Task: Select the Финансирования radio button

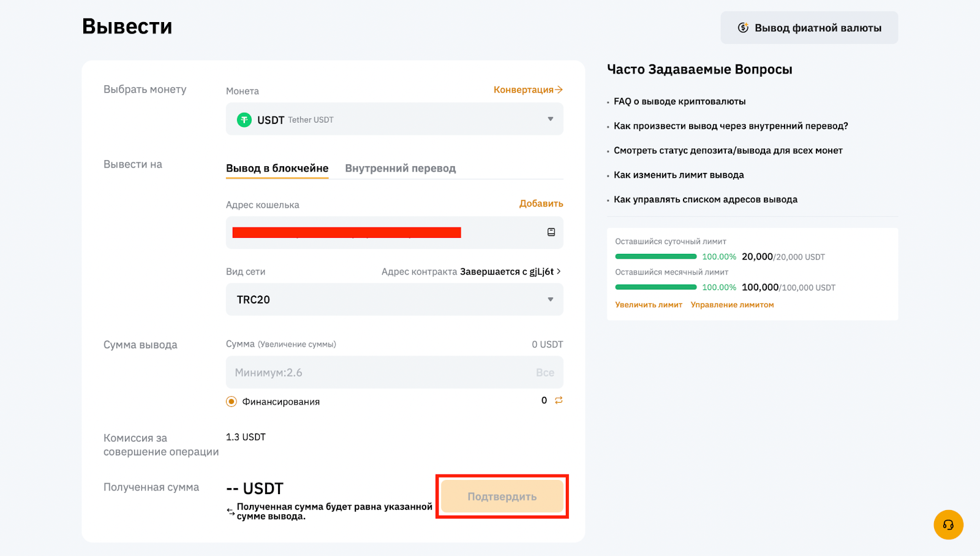Action: coord(232,402)
